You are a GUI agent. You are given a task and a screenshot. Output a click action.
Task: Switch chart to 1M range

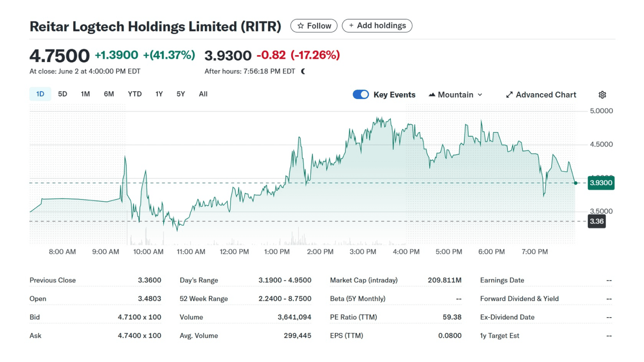point(85,94)
